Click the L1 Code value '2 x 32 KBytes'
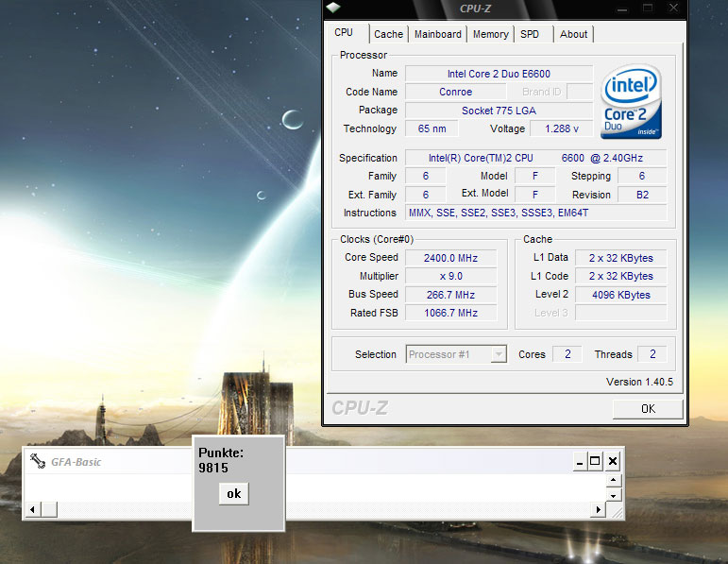The height and width of the screenshot is (564, 728). [x=620, y=276]
